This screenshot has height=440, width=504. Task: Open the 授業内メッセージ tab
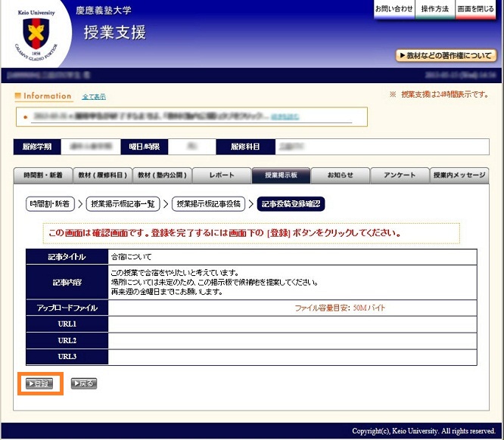pyautogui.click(x=459, y=175)
